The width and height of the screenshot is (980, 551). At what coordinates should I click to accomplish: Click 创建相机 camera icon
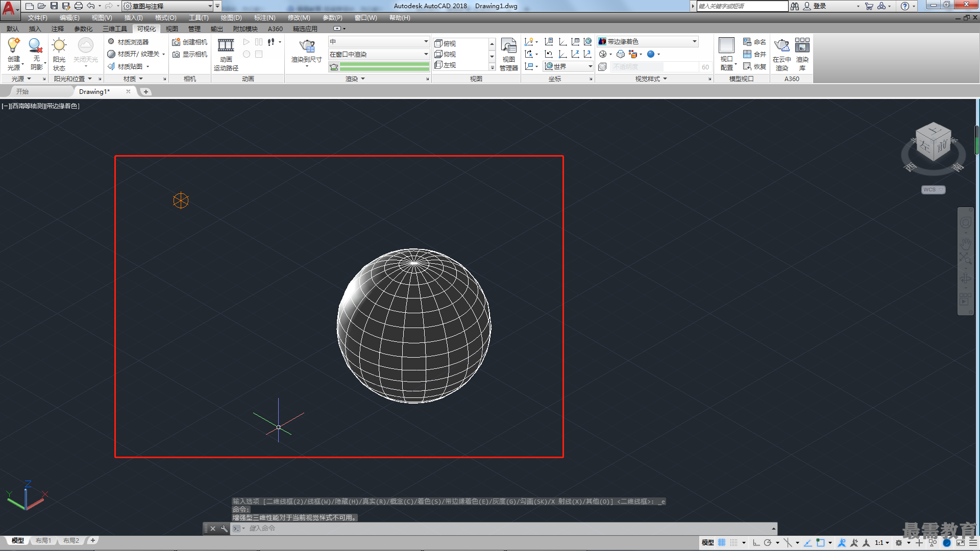[x=189, y=42]
